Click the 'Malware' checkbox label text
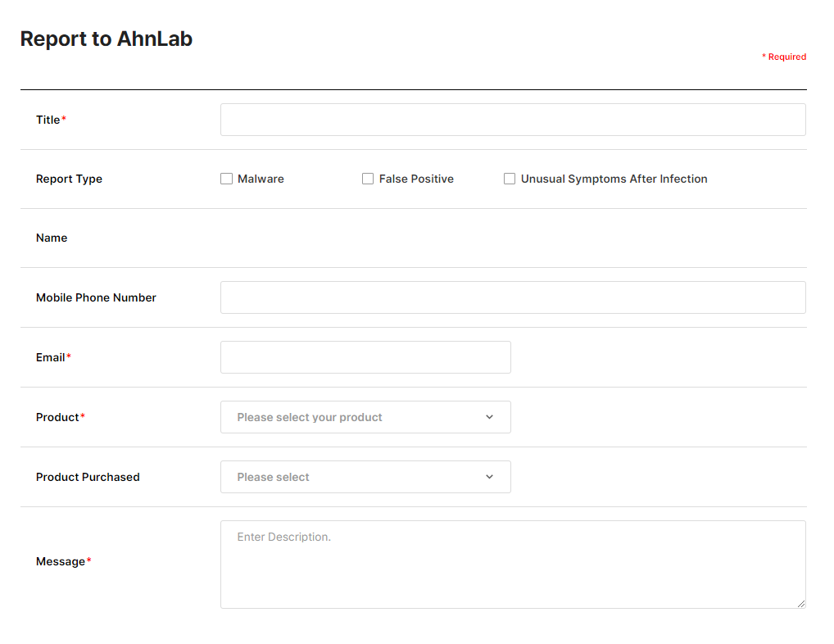 tap(261, 179)
